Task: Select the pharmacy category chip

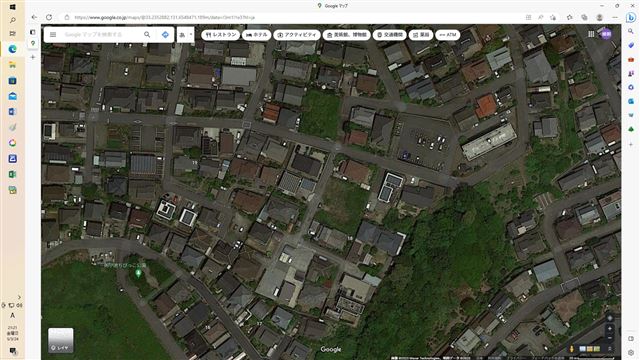Action: coord(421,35)
